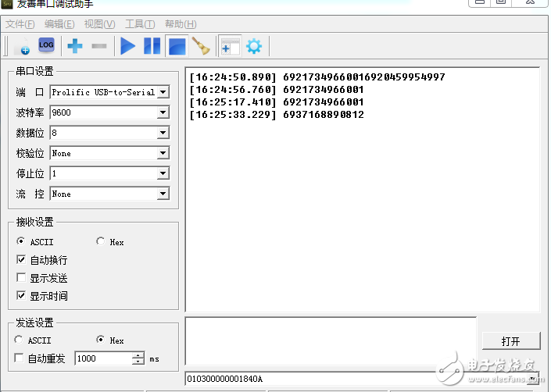Click the received line timestamped 16:25:17.410

click(x=277, y=102)
